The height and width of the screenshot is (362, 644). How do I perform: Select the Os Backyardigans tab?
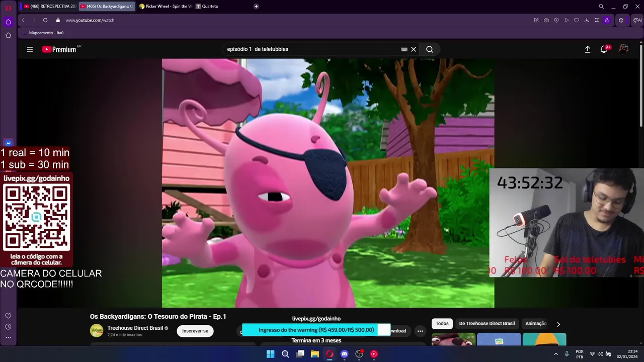(x=107, y=7)
